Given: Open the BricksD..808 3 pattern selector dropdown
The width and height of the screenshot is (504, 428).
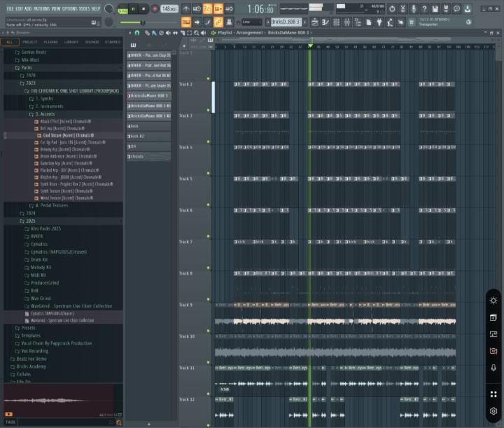Looking at the screenshot, I should click(285, 22).
